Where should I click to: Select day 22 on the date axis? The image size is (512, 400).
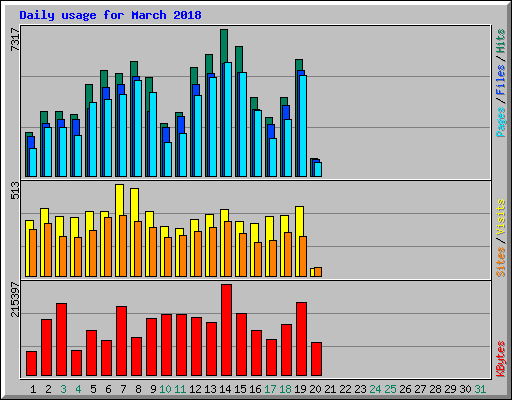click(345, 389)
